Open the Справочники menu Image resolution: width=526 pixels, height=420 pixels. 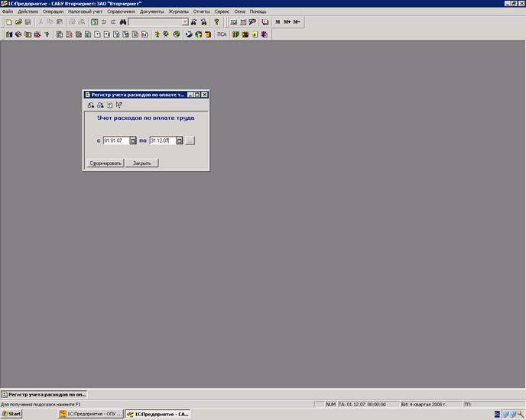121,11
